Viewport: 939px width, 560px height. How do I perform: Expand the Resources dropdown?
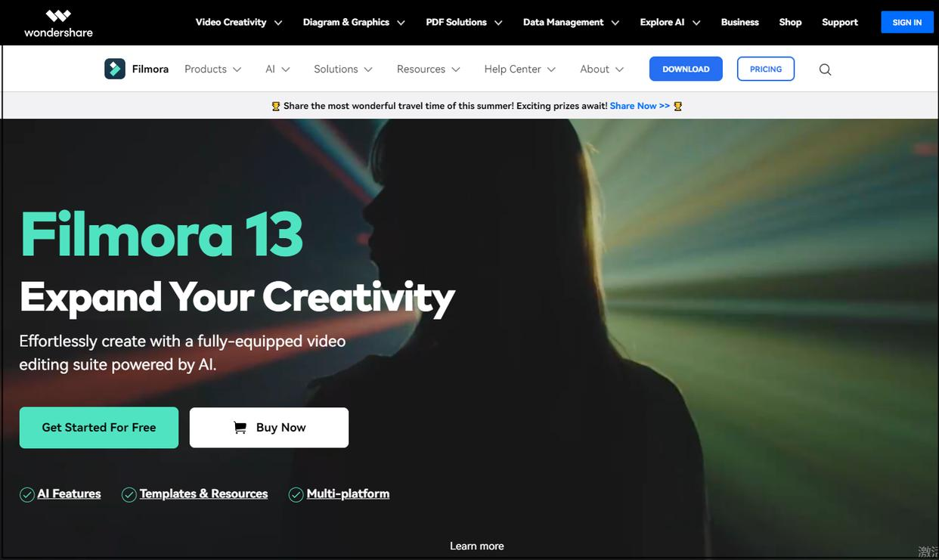(429, 69)
